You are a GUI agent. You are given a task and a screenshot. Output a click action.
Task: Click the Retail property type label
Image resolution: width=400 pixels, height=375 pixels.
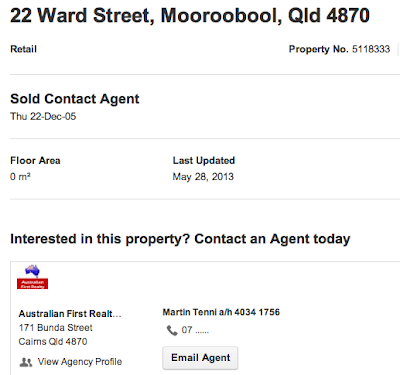[23, 49]
